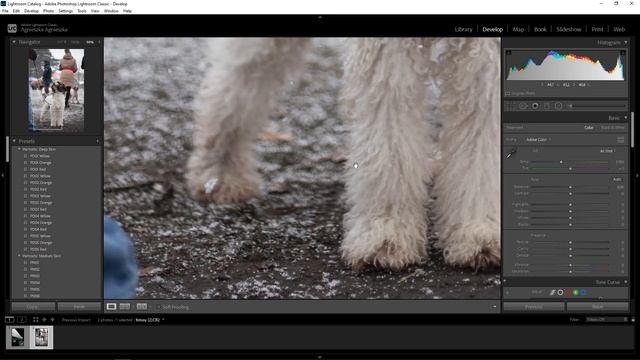The height and width of the screenshot is (360, 640).
Task: Choose the white point curve channel circle
Action: pyautogui.click(x=560, y=292)
